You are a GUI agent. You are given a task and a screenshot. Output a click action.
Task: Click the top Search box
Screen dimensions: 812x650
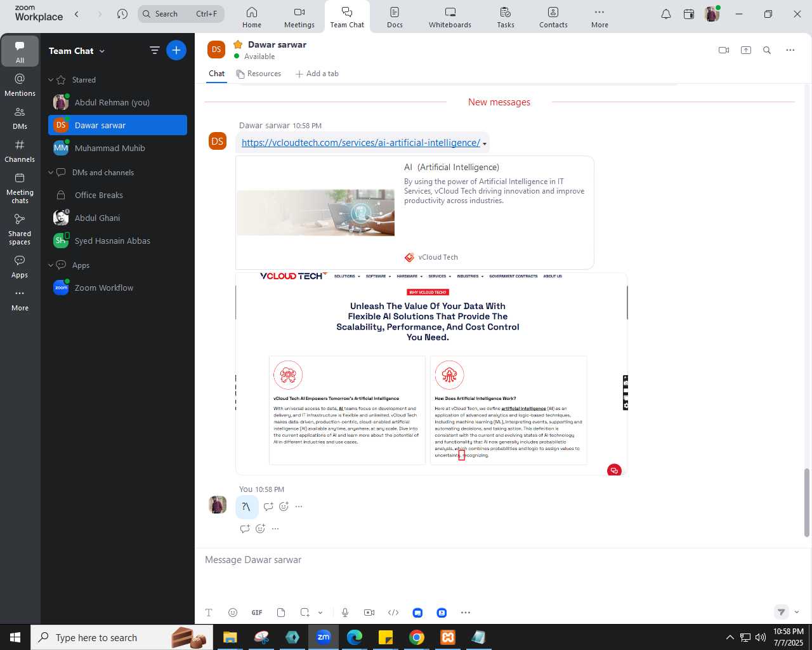coord(181,14)
